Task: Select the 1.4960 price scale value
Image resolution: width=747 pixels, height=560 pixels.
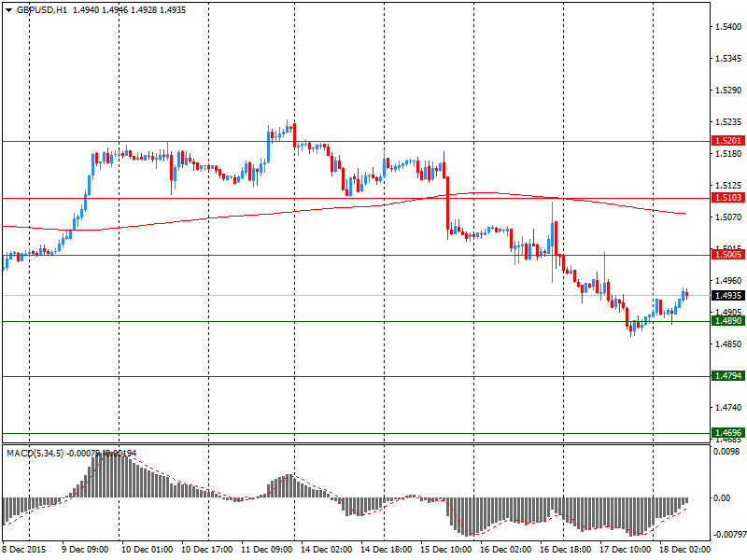Action: [x=729, y=281]
